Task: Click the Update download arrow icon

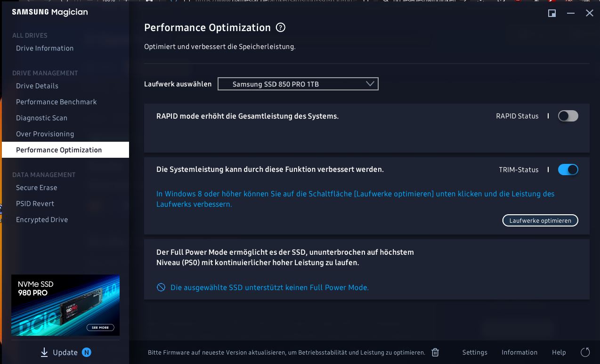Action: coord(44,352)
